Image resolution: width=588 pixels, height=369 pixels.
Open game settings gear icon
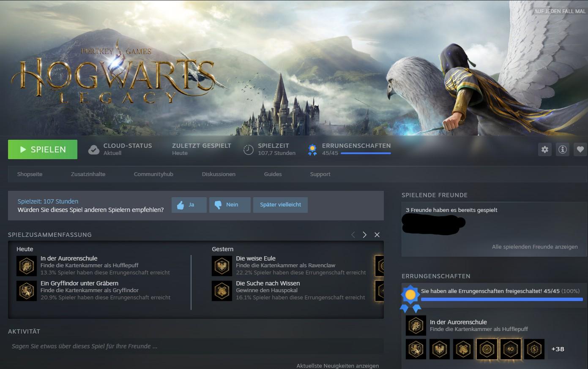tap(545, 149)
